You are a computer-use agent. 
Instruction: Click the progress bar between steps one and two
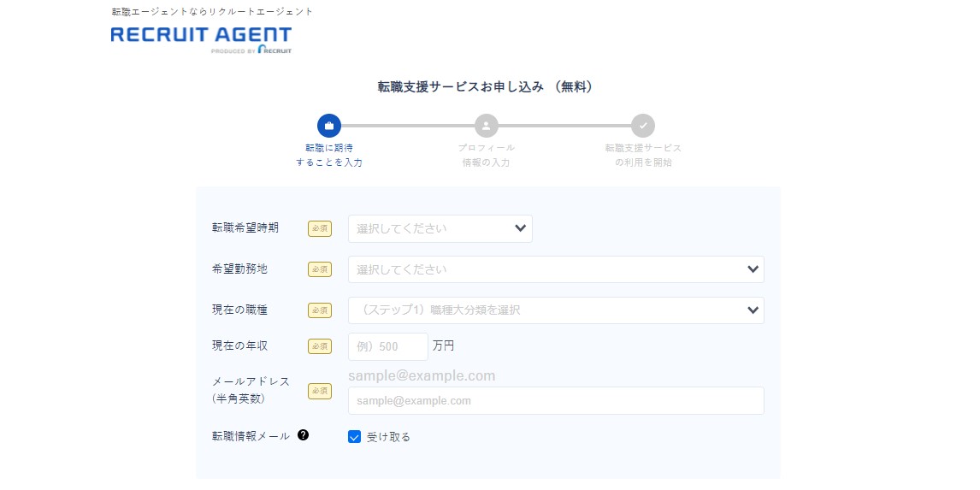click(x=407, y=126)
